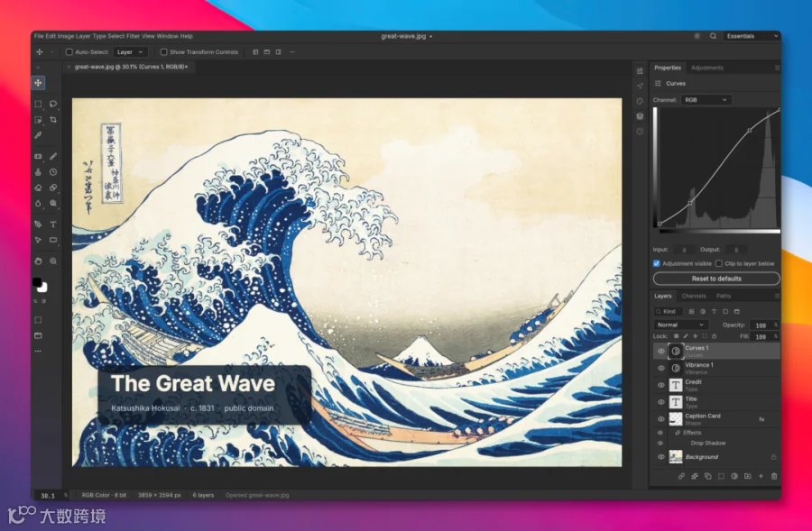812x531 pixels.
Task: Choose the Type tool in toolbar
Action: pyautogui.click(x=53, y=224)
